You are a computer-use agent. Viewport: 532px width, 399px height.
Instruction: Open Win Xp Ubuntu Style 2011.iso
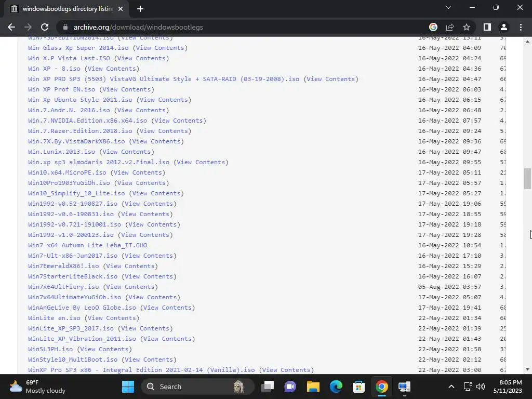(80, 100)
